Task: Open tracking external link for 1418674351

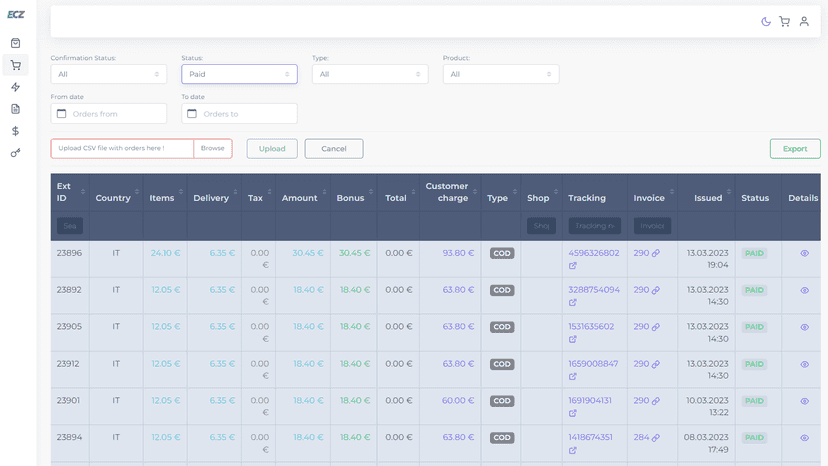Action: [x=572, y=450]
